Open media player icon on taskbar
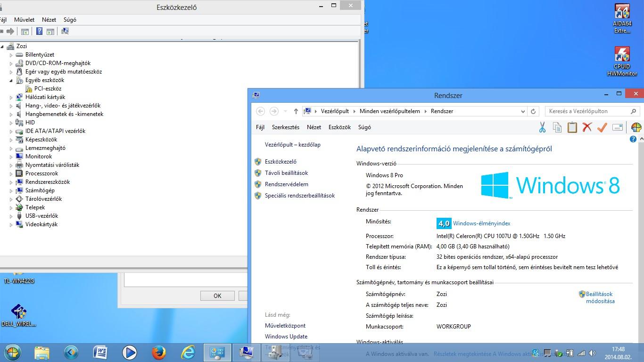 point(130,353)
